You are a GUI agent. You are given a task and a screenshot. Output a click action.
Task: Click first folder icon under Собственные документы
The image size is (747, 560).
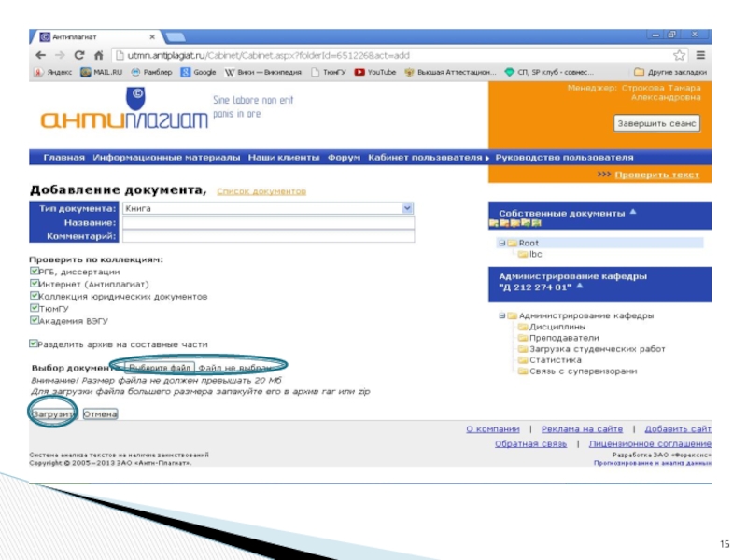pyautogui.click(x=494, y=223)
